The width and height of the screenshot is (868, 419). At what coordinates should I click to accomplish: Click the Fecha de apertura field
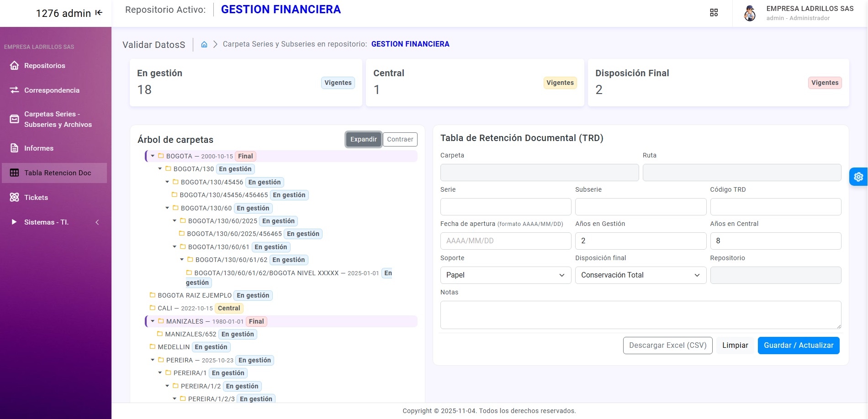point(505,241)
